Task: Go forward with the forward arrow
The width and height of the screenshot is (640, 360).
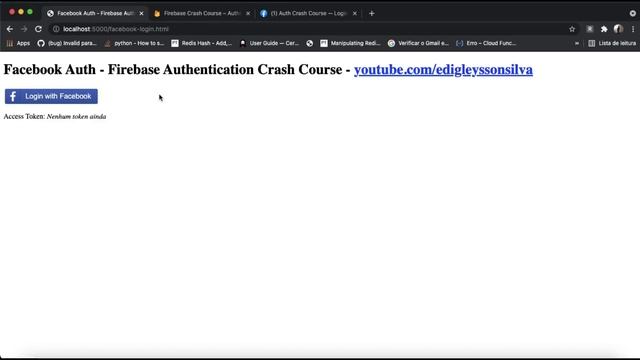Action: tap(24, 29)
